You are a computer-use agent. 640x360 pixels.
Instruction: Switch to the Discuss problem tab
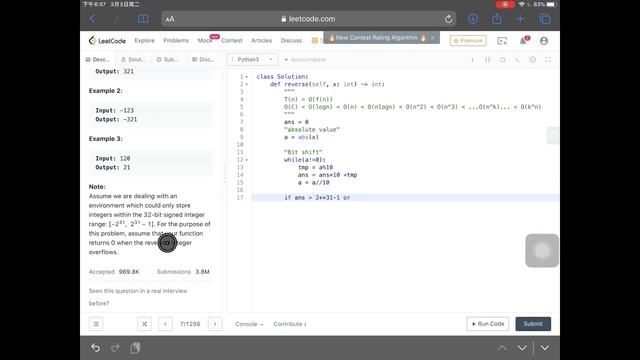point(203,60)
